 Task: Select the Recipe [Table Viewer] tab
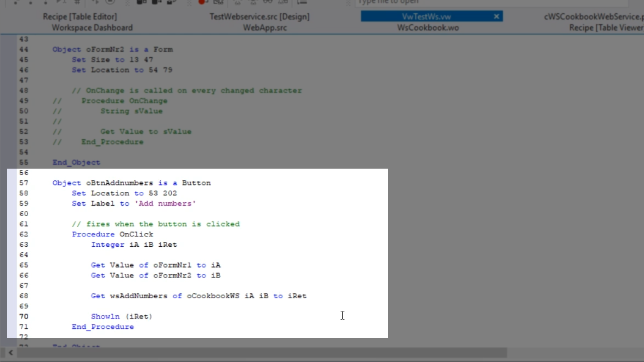click(606, 28)
